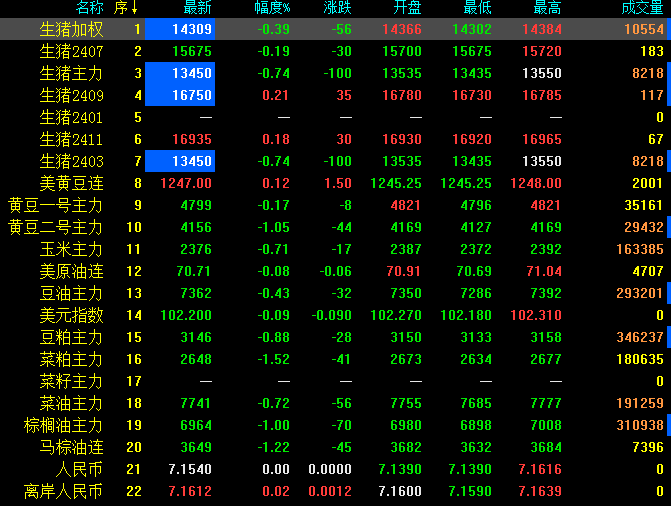The height and width of the screenshot is (506, 671).
Task: Select the 豆油主力 row name
Action: pos(71,294)
